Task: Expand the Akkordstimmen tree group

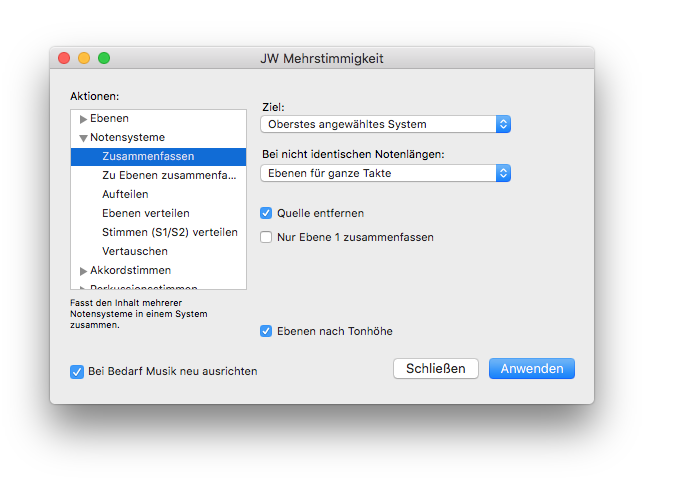Action: pos(83,271)
